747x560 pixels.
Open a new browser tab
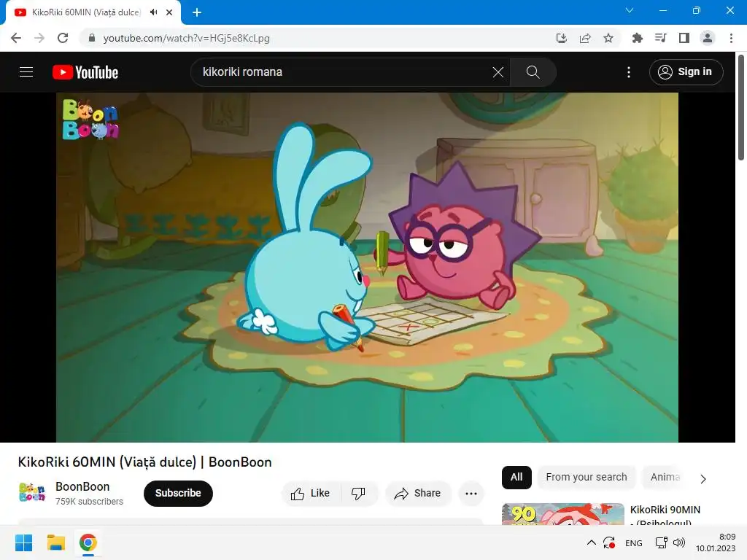pyautogui.click(x=197, y=12)
